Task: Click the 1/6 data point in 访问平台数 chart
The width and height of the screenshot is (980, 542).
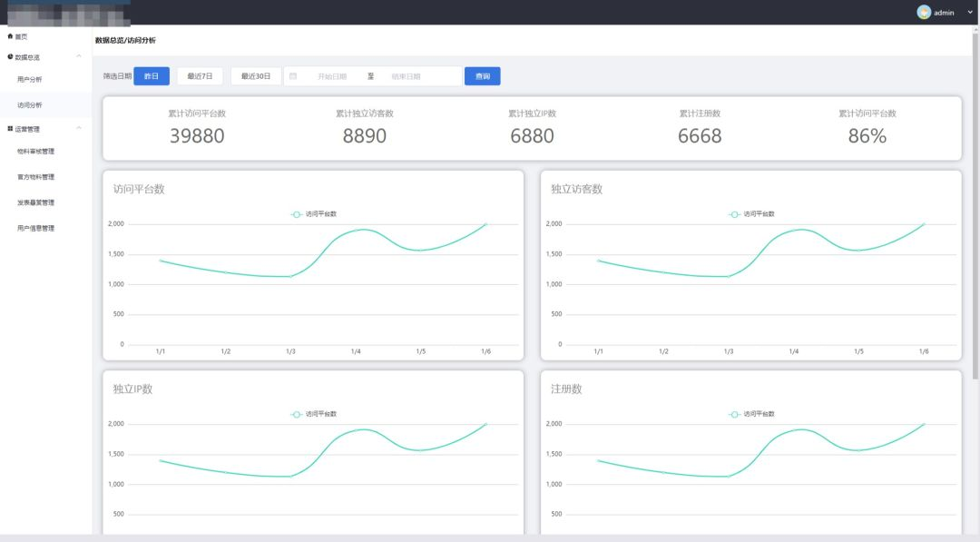Action: click(485, 224)
